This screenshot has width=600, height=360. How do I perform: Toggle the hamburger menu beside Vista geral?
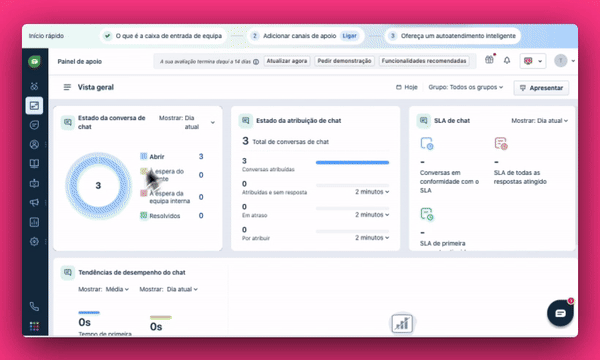click(67, 87)
